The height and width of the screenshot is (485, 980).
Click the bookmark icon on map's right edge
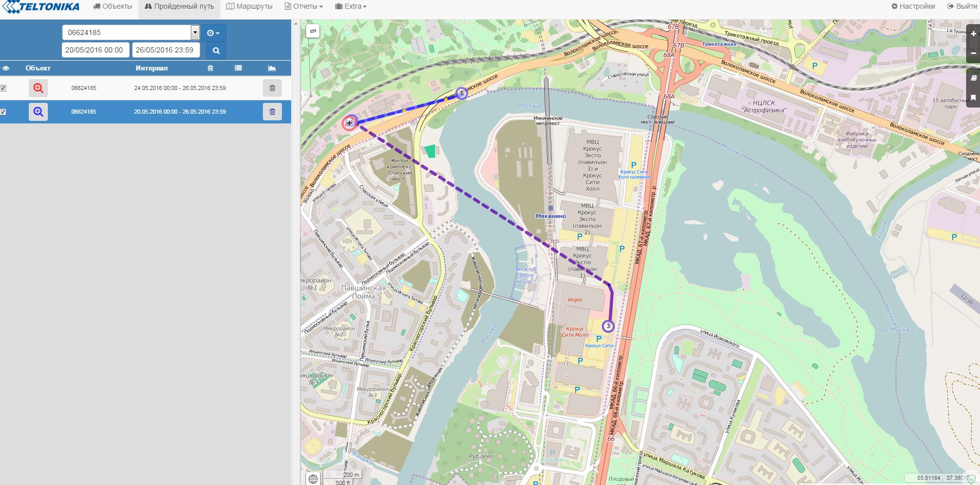point(973,97)
